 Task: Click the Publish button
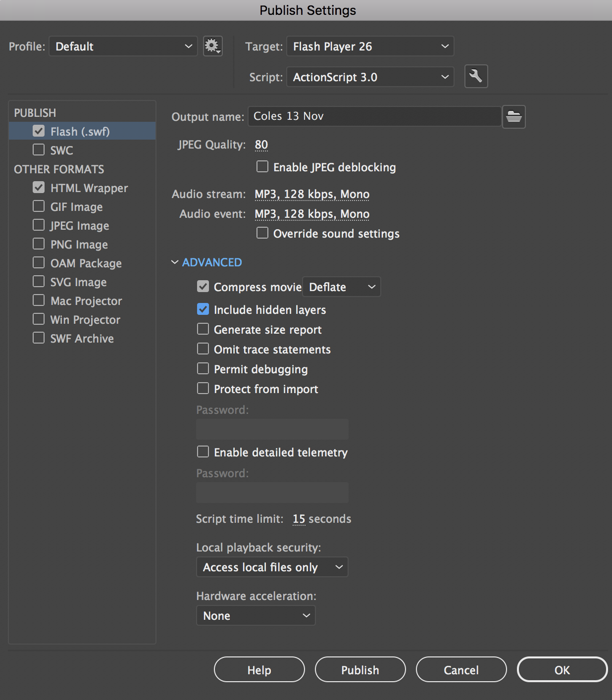360,670
